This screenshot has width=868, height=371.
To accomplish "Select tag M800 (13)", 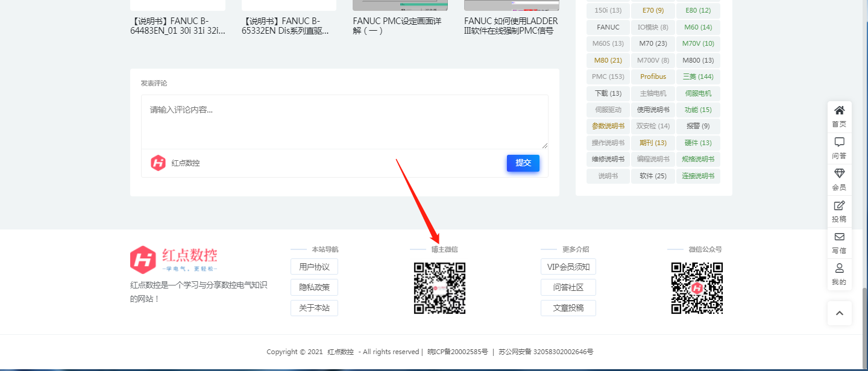I will [698, 60].
